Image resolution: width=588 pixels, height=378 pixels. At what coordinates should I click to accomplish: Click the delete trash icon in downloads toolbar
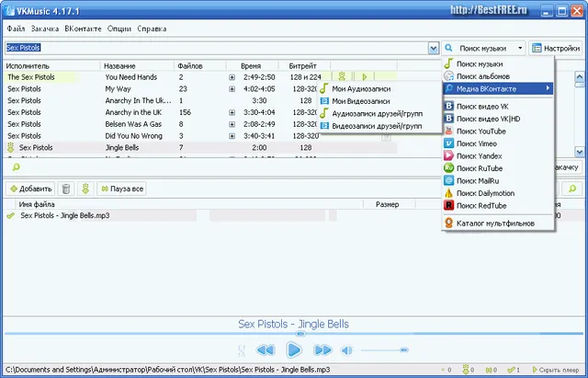(x=66, y=189)
